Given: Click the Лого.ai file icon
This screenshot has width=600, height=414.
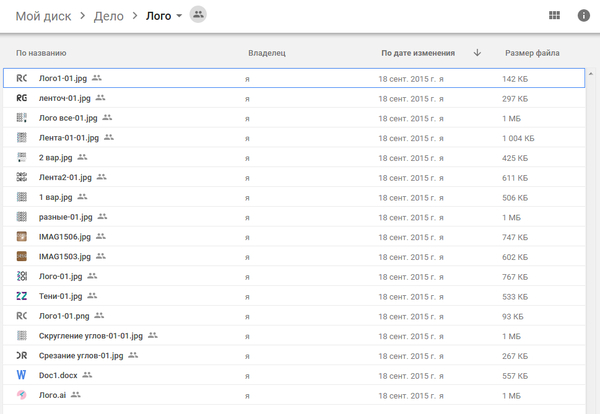Looking at the screenshot, I should [x=22, y=395].
